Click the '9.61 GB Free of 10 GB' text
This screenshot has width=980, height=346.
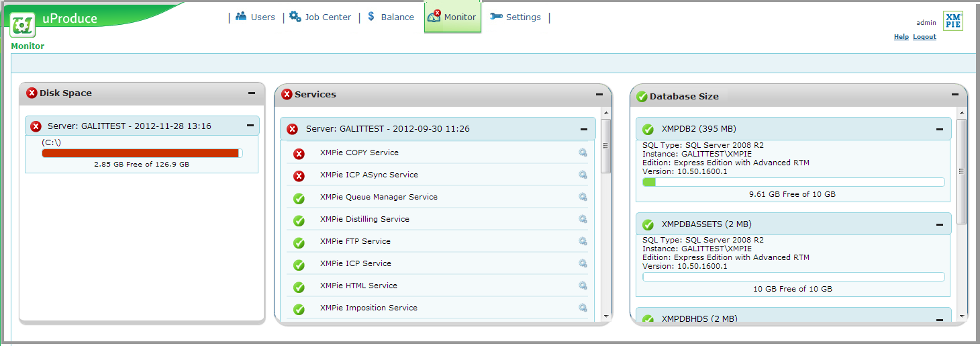[x=793, y=194]
